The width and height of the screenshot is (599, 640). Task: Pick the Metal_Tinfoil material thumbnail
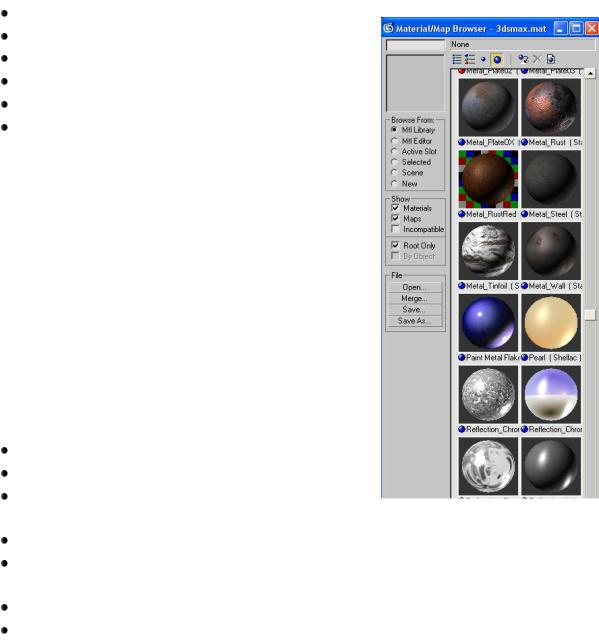488,251
